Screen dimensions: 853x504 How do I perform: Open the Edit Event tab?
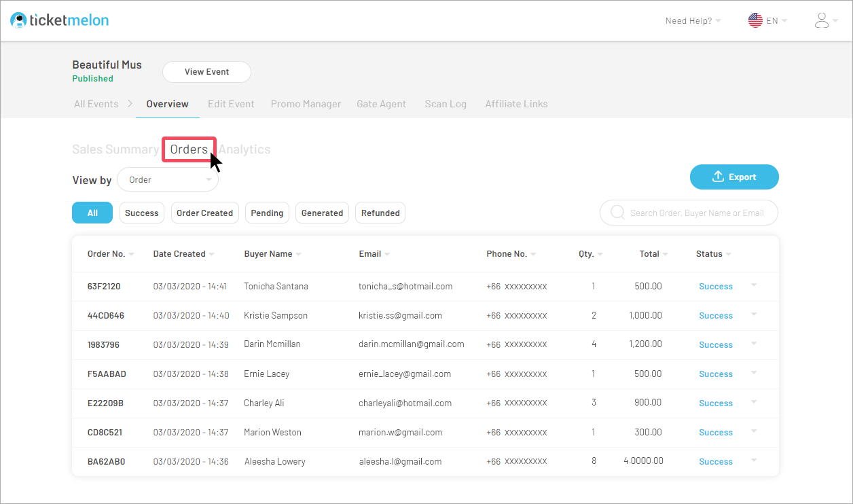(231, 104)
